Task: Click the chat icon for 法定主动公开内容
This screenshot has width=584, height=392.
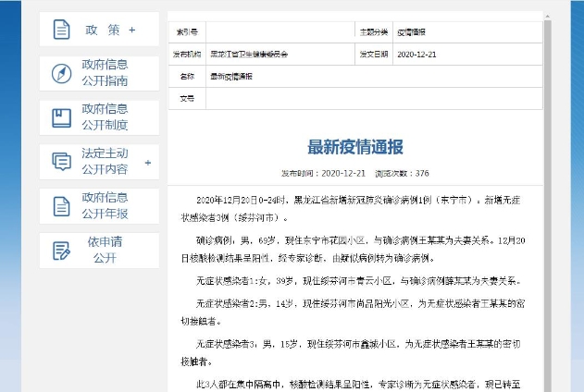Action: pos(61,162)
